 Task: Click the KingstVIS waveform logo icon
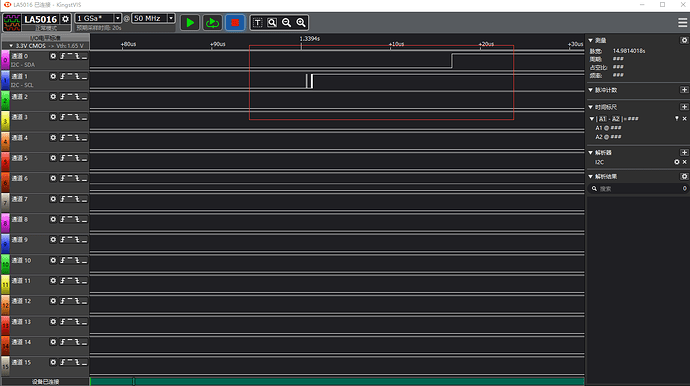pos(12,22)
